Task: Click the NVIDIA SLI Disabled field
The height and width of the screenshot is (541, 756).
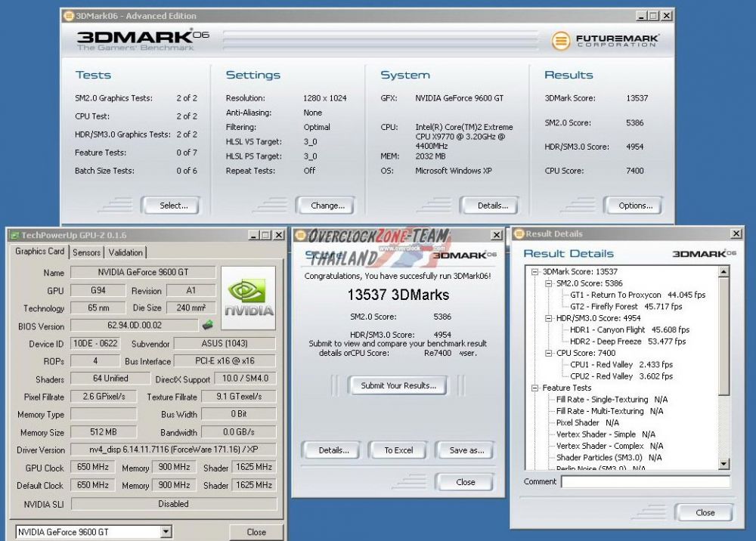Action: click(174, 504)
